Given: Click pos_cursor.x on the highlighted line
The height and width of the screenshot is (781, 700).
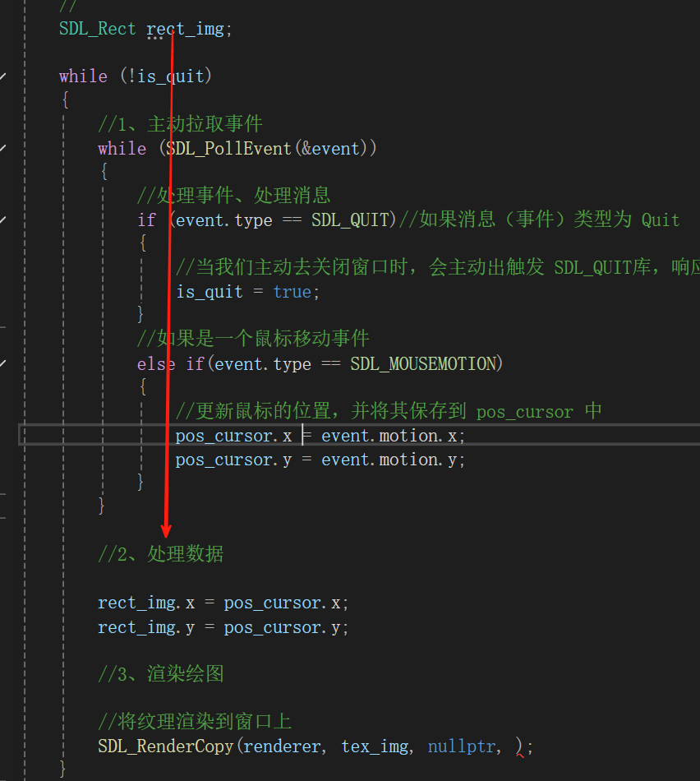Looking at the screenshot, I should (x=233, y=436).
